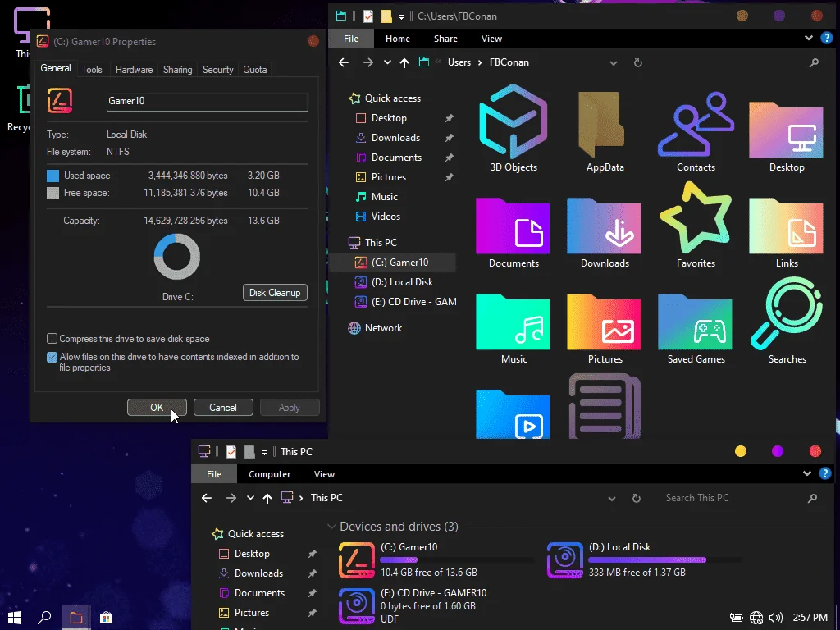Uncheck Allow files to have contents indexed
The width and height of the screenshot is (840, 630).
click(52, 358)
